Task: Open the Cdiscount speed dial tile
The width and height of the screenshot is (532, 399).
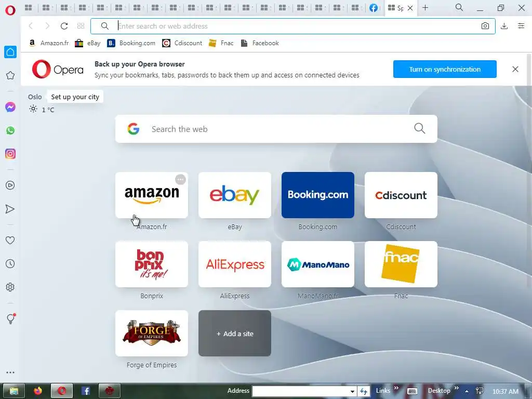Action: coord(401,195)
